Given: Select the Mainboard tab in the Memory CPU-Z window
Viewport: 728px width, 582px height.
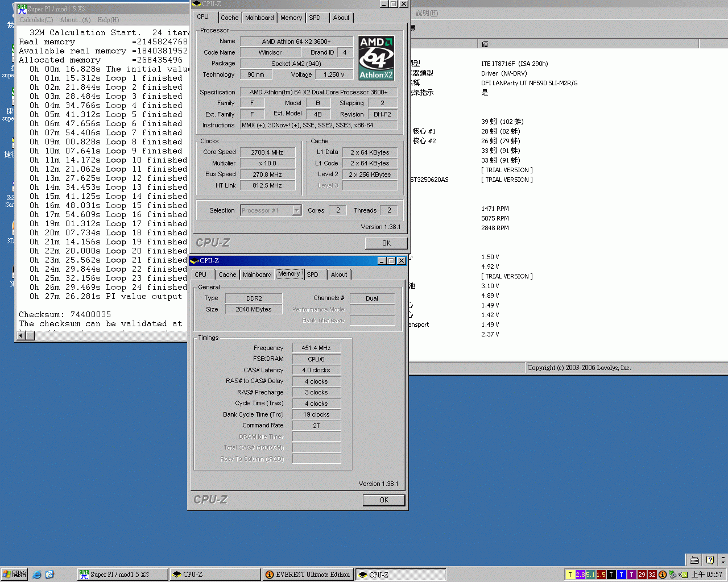Looking at the screenshot, I should pyautogui.click(x=257, y=275).
